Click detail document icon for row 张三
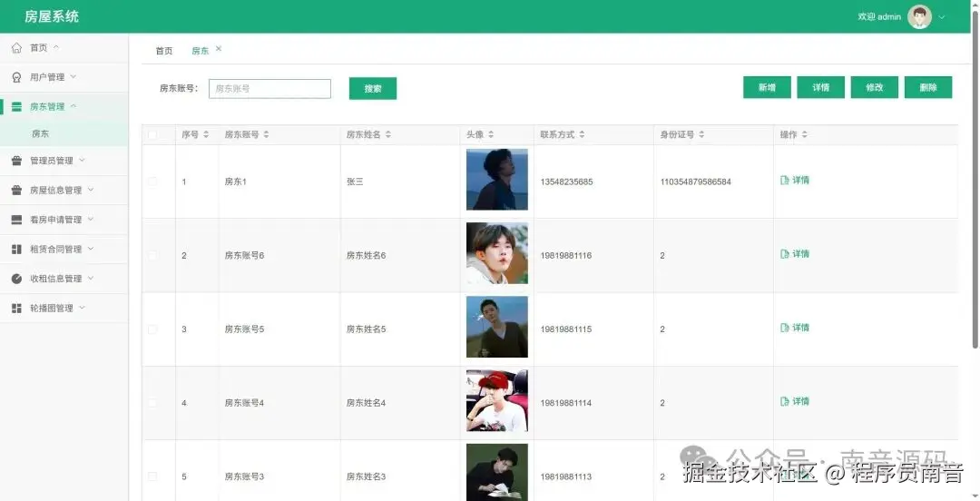The image size is (980, 501). click(x=785, y=180)
